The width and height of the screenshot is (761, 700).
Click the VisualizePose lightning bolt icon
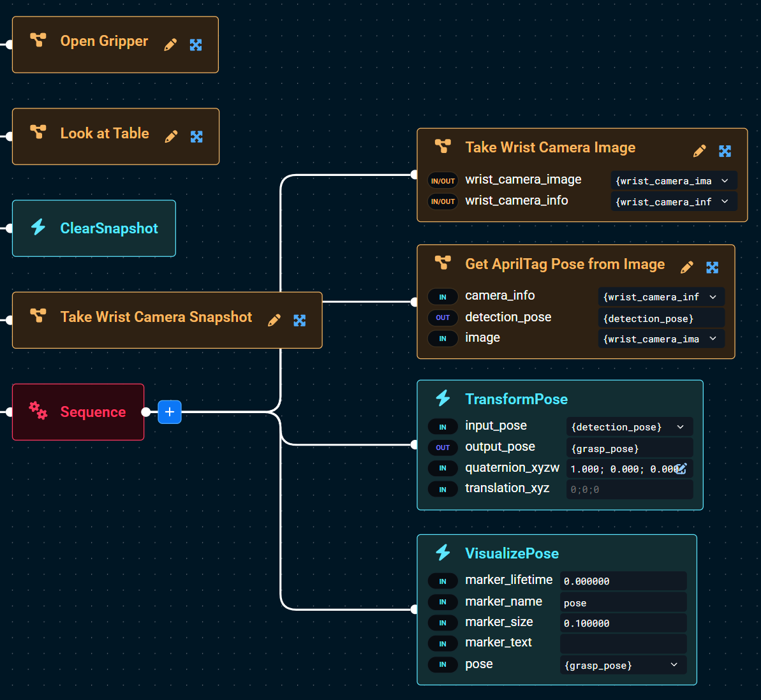point(443,552)
